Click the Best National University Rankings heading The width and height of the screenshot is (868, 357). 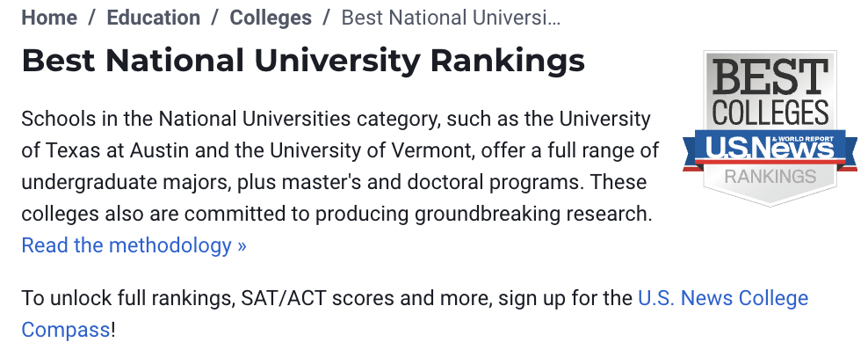click(303, 61)
